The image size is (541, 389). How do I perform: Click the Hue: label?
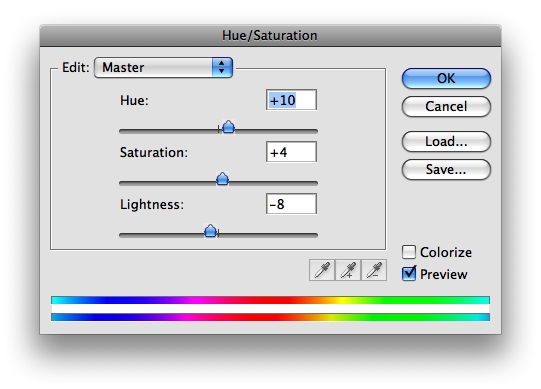[x=134, y=100]
